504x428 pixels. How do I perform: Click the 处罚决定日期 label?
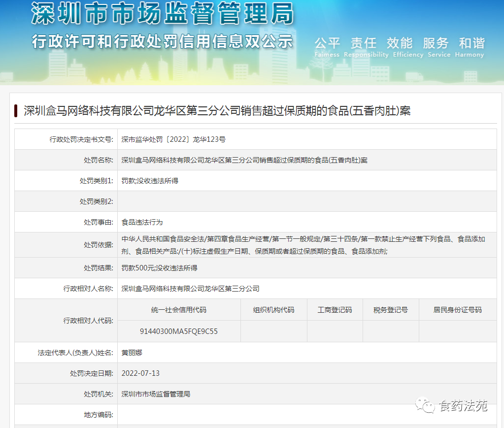point(92,373)
